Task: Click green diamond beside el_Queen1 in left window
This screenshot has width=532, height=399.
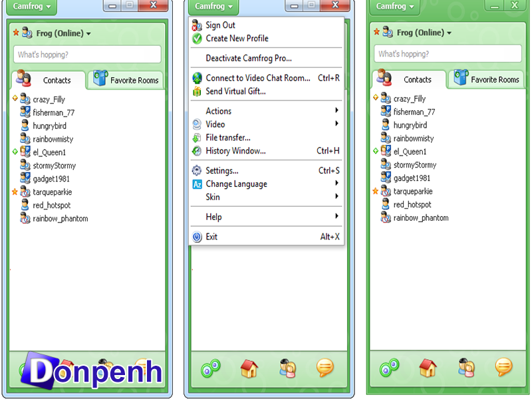Action: [15, 152]
